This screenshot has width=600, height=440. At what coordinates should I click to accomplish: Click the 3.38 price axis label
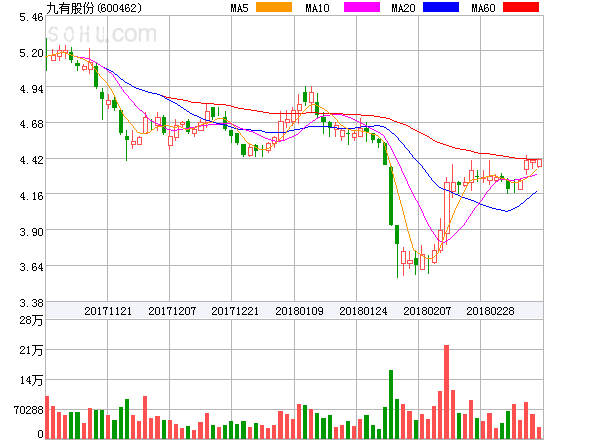click(31, 303)
